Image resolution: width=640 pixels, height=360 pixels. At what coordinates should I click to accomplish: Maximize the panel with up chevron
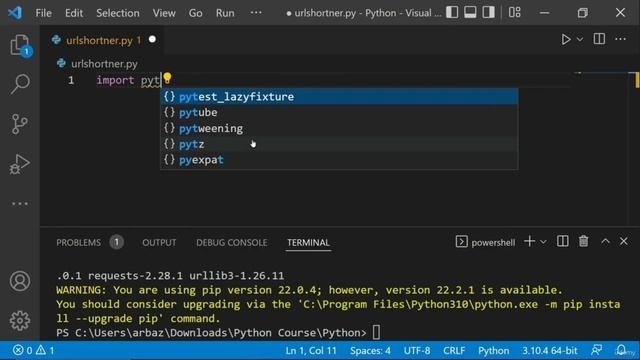(x=605, y=242)
